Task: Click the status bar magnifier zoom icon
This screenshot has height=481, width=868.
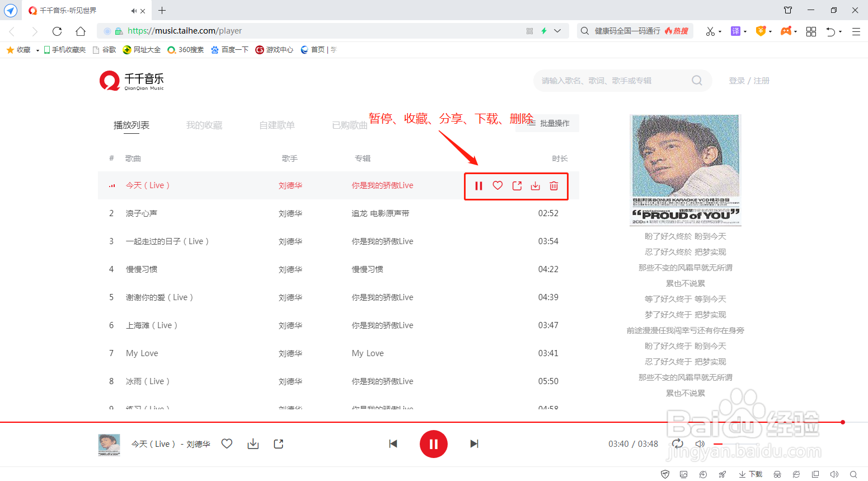Action: (x=853, y=474)
